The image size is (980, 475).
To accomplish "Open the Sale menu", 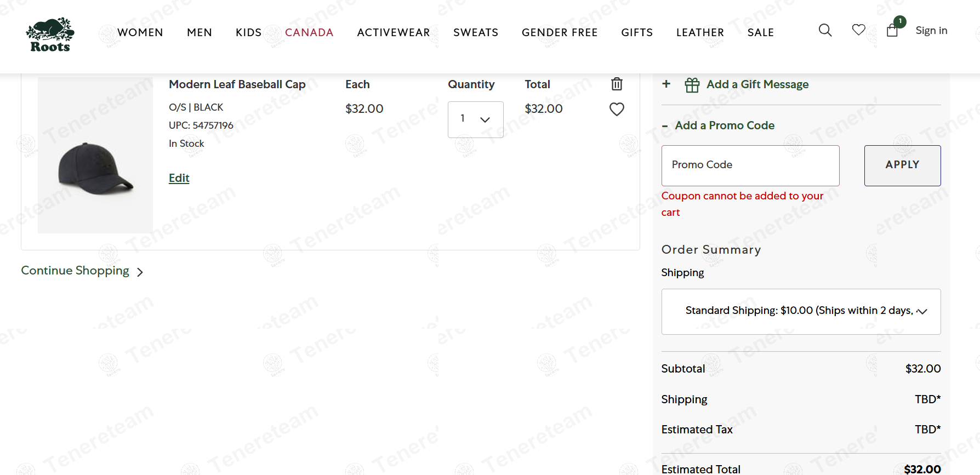I will tap(760, 32).
